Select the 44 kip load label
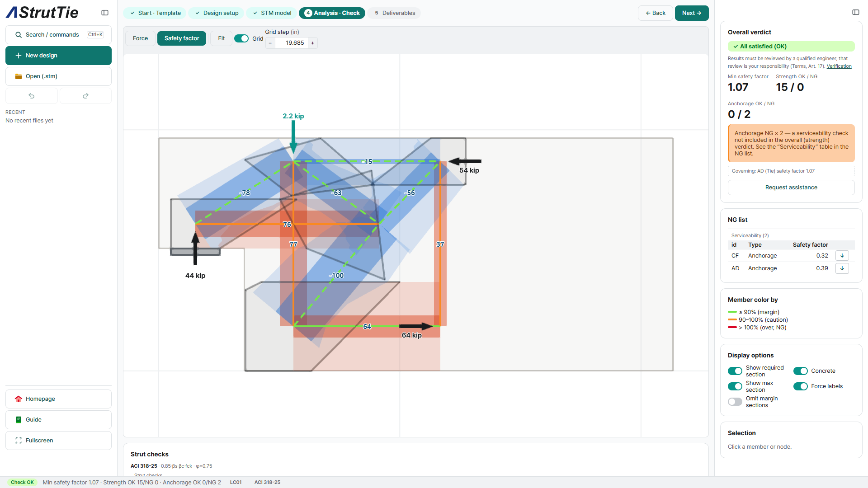The image size is (868, 488). click(x=195, y=276)
